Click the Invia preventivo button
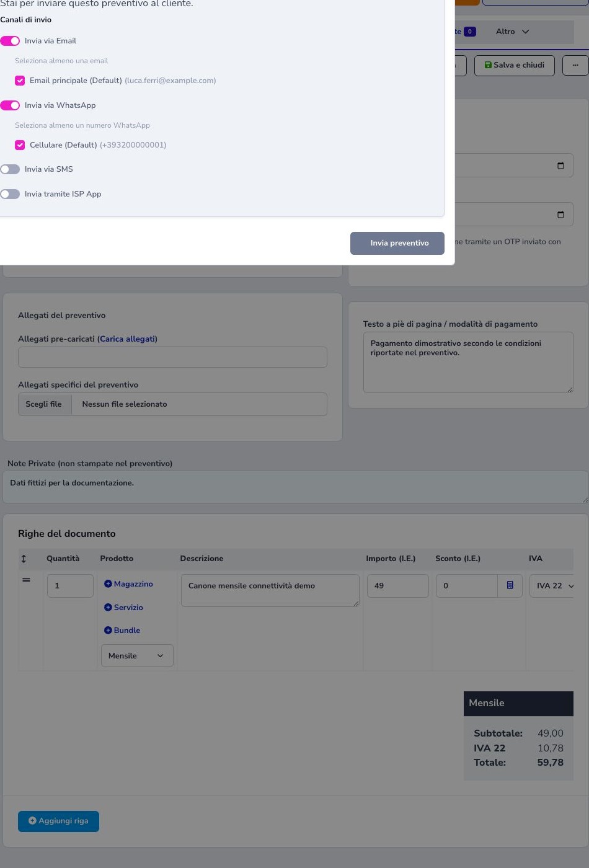Viewport: 589px width, 868px height. click(397, 243)
